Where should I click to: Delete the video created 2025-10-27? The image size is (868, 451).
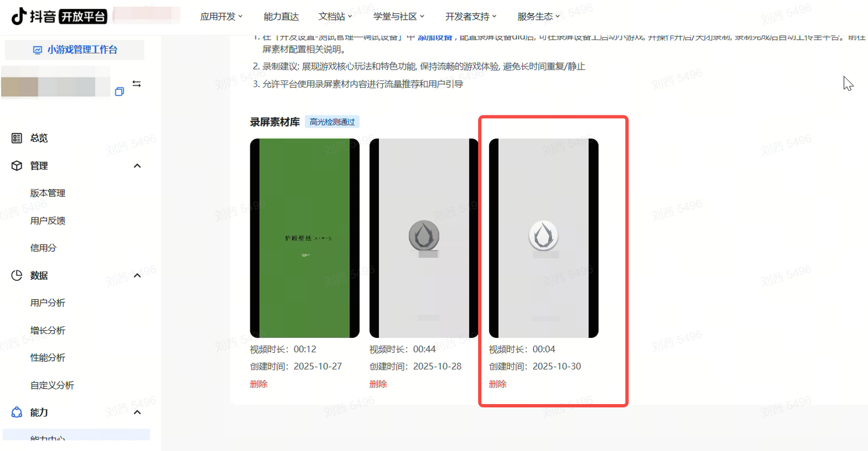259,384
